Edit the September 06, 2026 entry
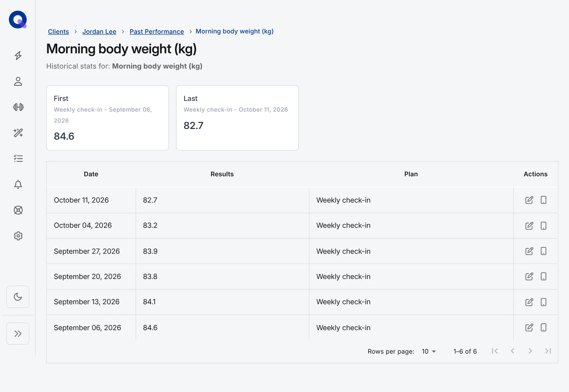Viewport: 569px width, 392px height. click(529, 328)
